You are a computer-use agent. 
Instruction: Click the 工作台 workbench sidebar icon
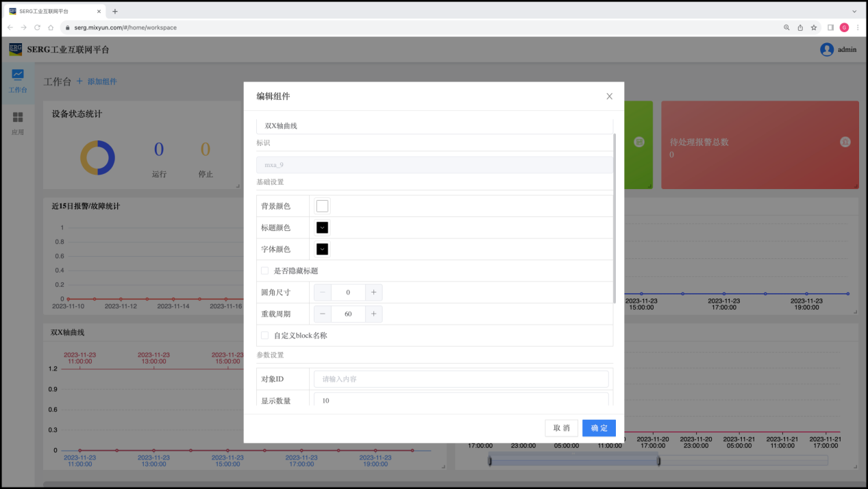(x=18, y=75)
